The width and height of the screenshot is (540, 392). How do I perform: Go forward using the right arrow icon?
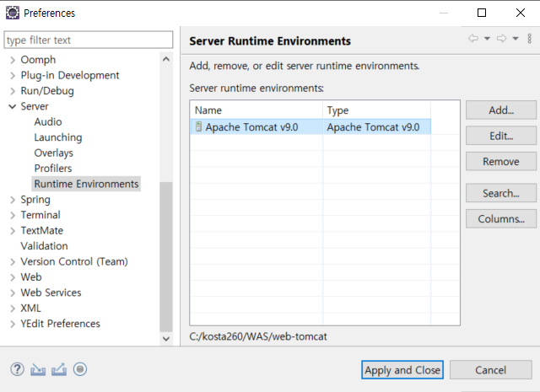tap(501, 38)
